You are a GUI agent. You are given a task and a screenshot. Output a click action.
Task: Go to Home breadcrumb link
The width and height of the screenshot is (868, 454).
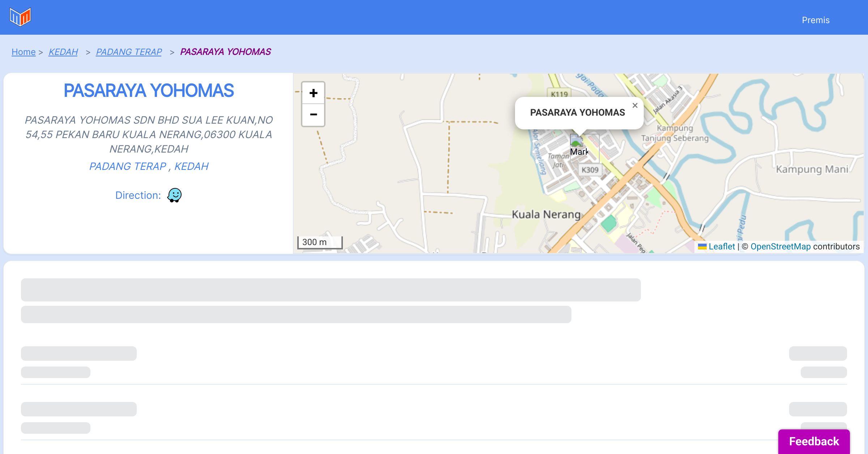point(24,52)
